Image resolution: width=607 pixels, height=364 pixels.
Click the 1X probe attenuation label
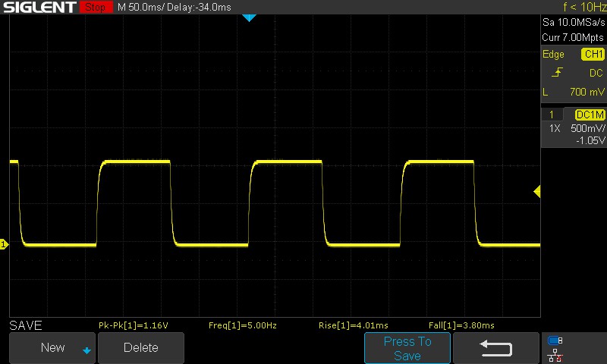coord(555,128)
